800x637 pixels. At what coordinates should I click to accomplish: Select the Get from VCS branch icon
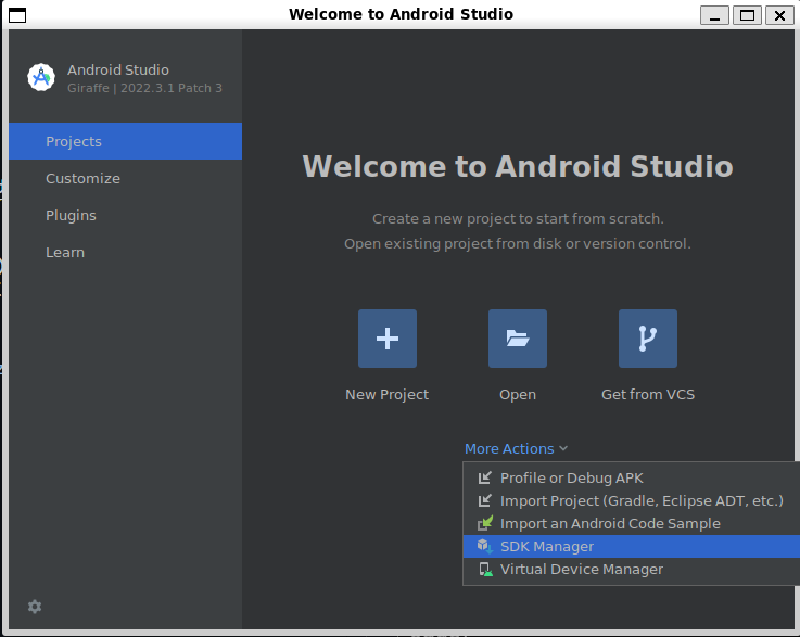[x=648, y=338]
